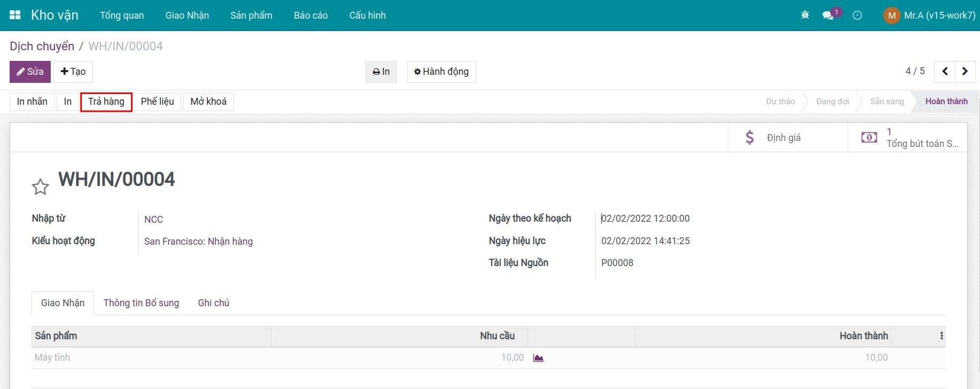Open Định giá valuation stat button
Viewport: 980px width, 389px height.
click(x=788, y=138)
